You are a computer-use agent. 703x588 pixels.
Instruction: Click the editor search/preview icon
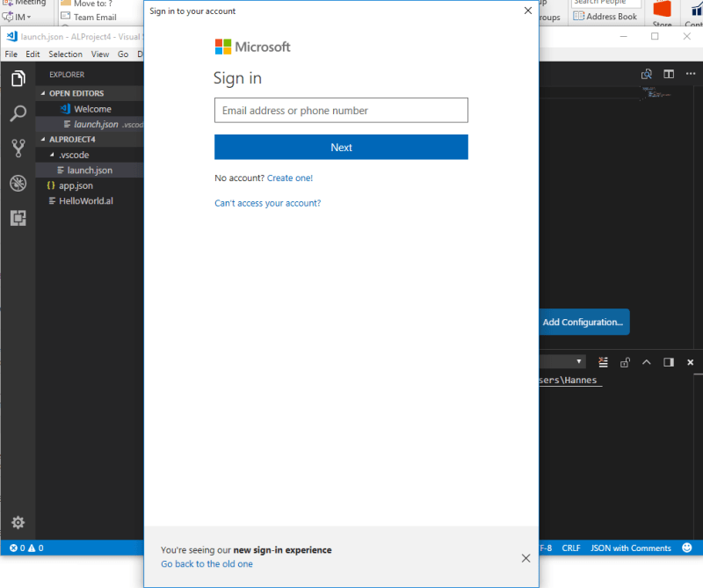(646, 74)
